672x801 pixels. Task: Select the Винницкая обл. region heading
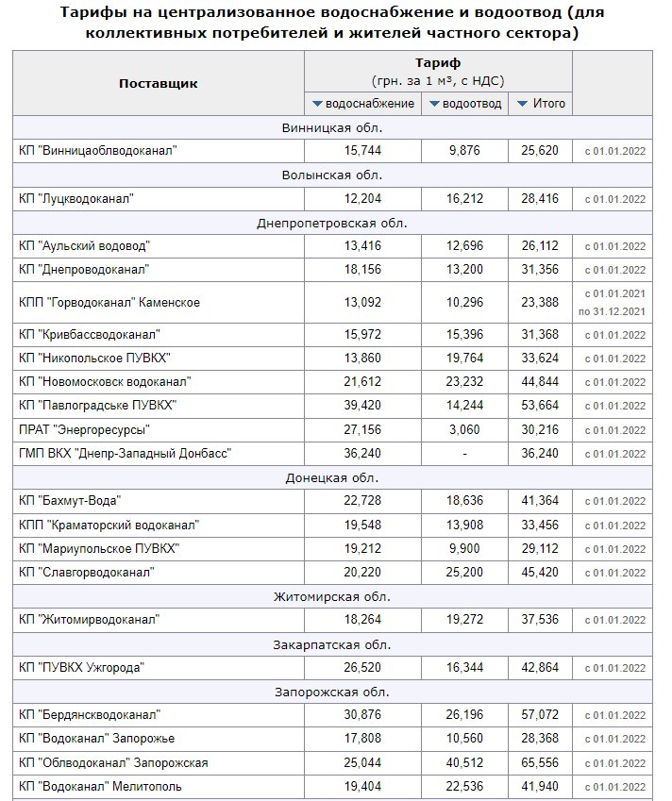331,127
